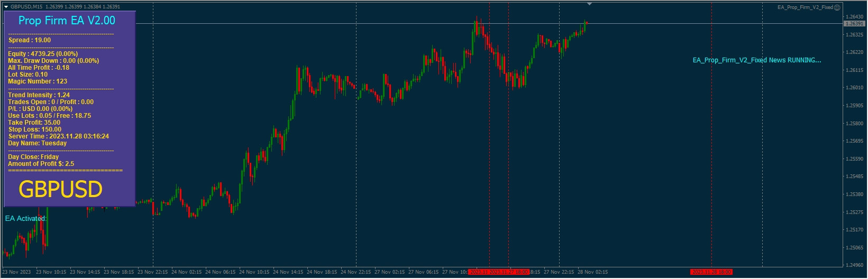868x279 pixels.
Task: Click the red 2023.11.27 18:00 date label
Action: pyautogui.click(x=509, y=272)
